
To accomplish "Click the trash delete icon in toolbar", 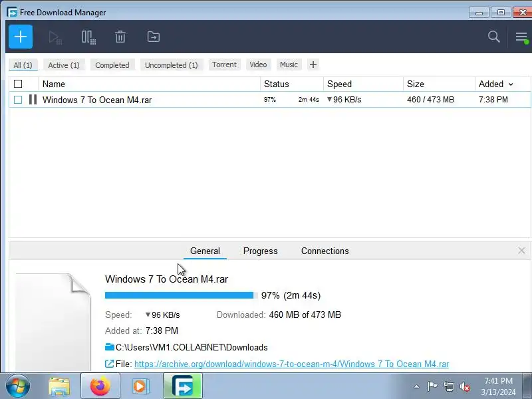I will point(120,37).
